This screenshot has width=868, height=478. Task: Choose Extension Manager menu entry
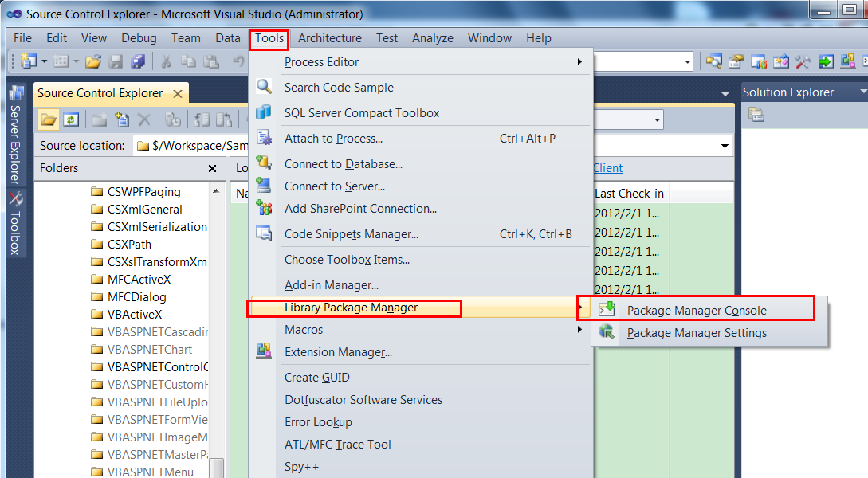[x=419, y=352]
